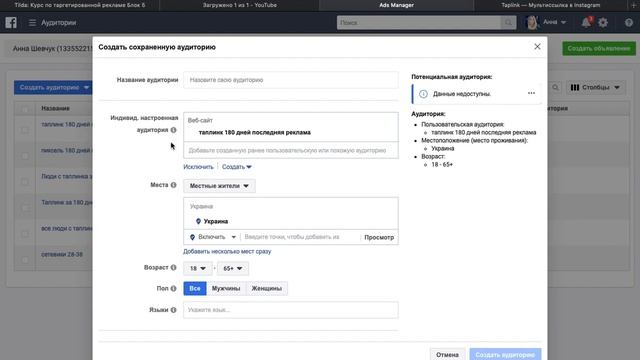Click the languages input field
Screen dimensions: 640x360
(x=291, y=310)
